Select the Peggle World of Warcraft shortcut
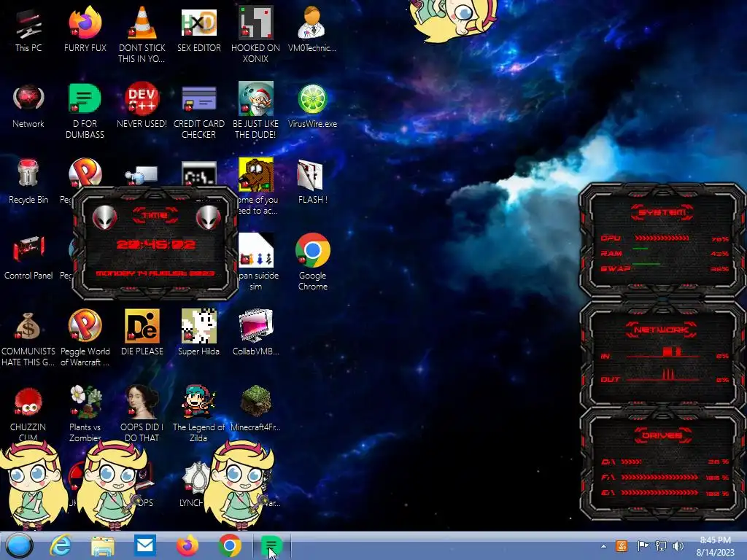747x560 pixels. point(85,326)
